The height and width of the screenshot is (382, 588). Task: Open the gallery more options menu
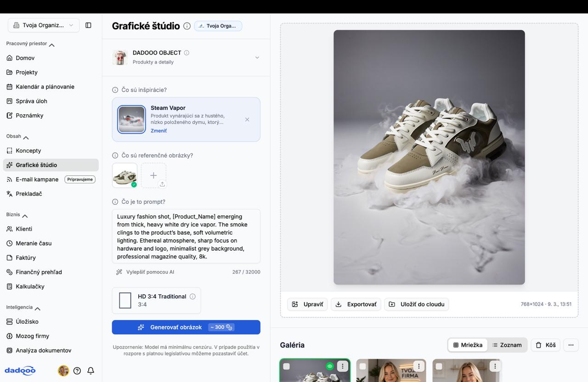pos(571,345)
